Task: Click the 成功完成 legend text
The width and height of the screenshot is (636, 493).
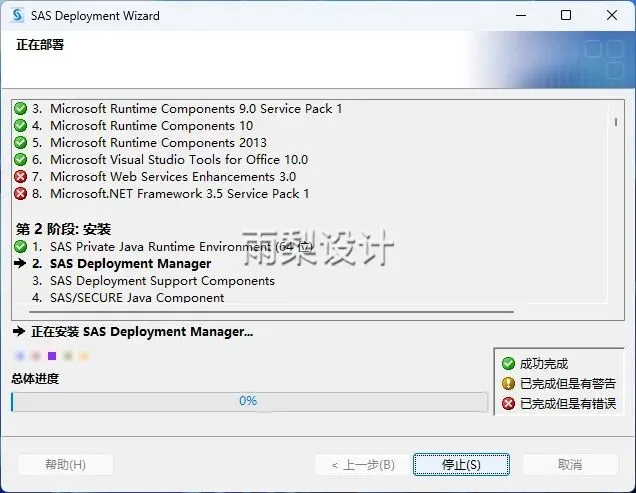Action: click(x=544, y=364)
